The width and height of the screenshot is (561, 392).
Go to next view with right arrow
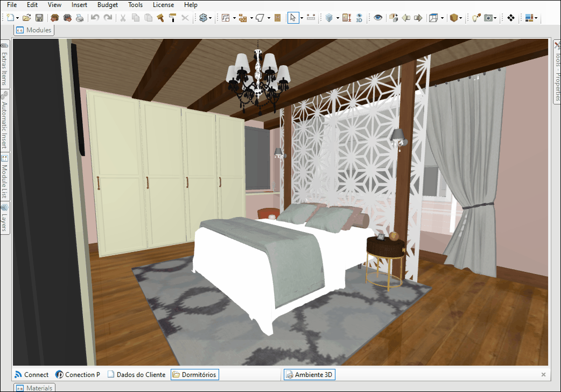418,18
